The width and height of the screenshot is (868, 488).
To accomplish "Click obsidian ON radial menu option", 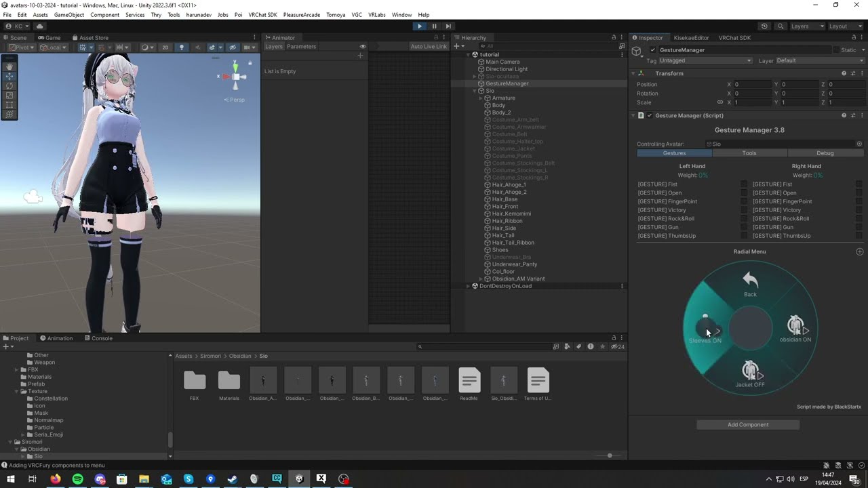I will pos(795,329).
